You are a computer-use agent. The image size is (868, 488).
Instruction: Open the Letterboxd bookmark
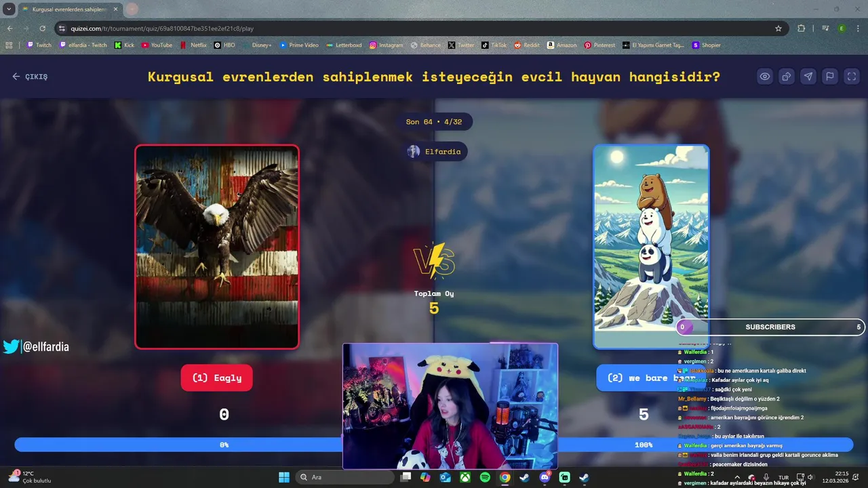click(344, 45)
